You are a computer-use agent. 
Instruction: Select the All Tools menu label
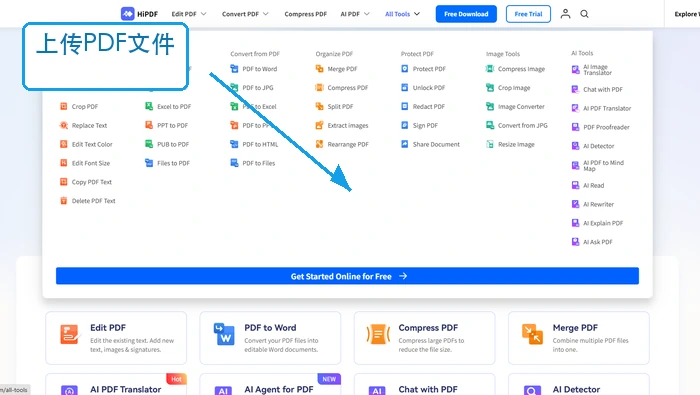397,14
